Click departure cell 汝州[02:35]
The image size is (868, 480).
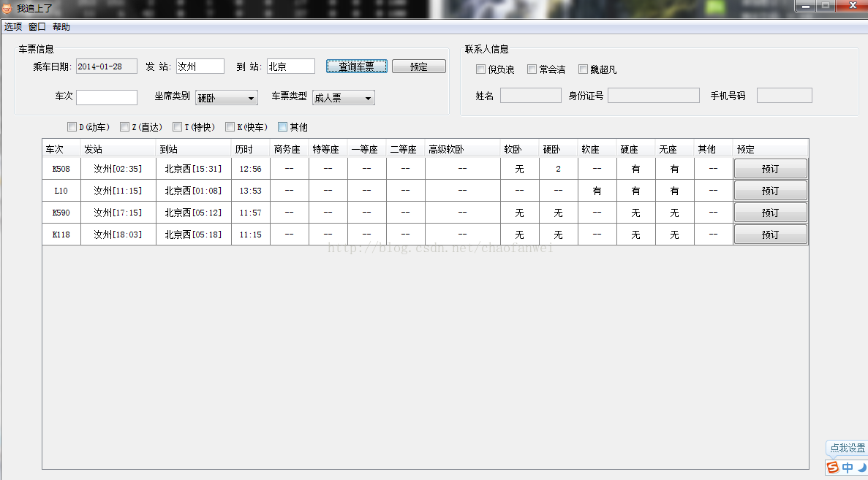[x=118, y=169]
